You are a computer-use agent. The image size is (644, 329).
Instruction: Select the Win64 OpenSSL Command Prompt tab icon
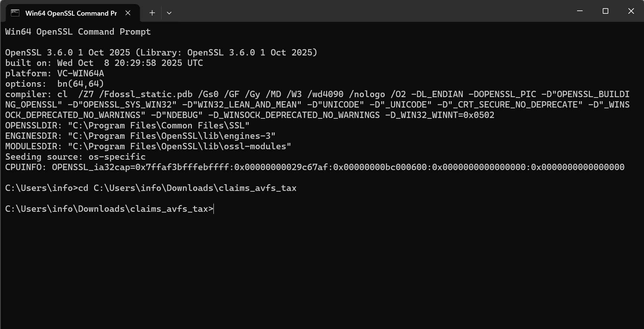[x=15, y=13]
